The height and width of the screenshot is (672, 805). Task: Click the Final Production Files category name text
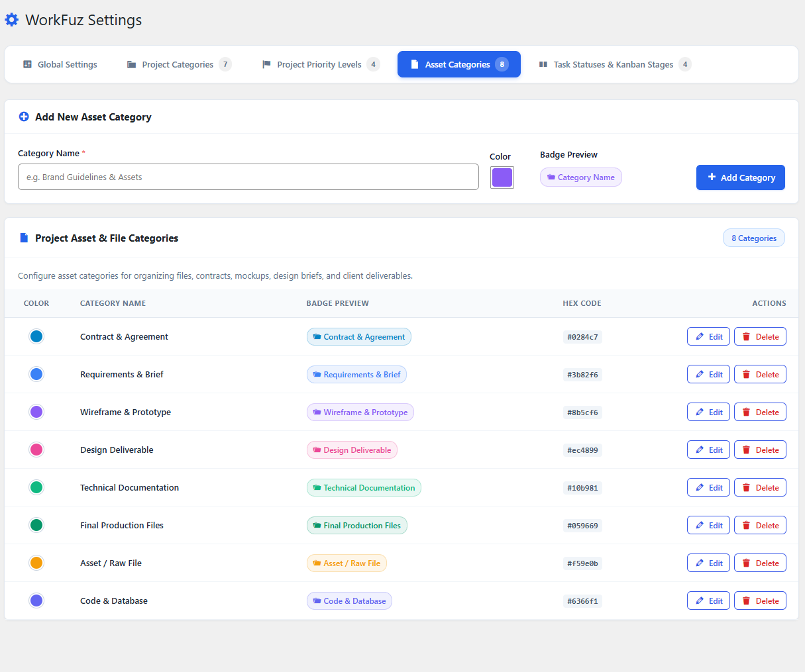pyautogui.click(x=122, y=525)
